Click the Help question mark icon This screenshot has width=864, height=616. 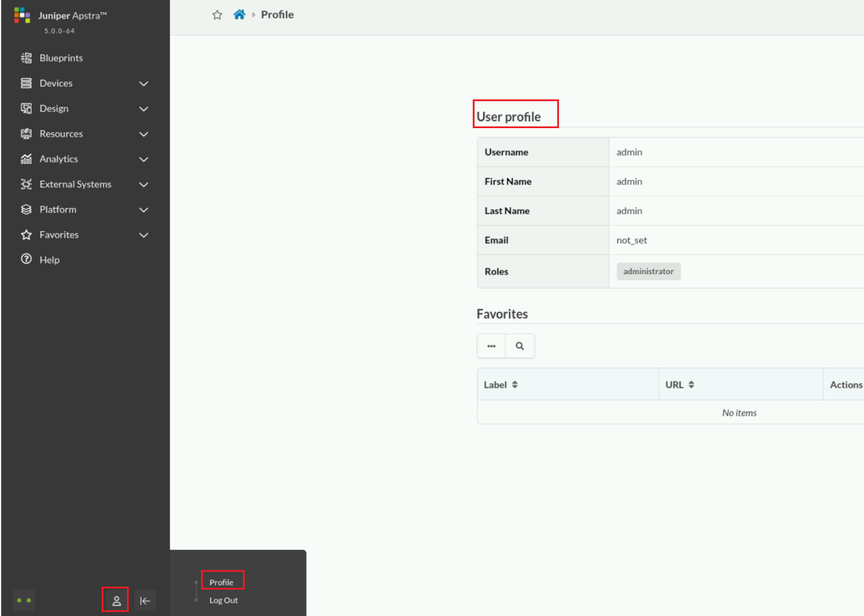point(26,259)
